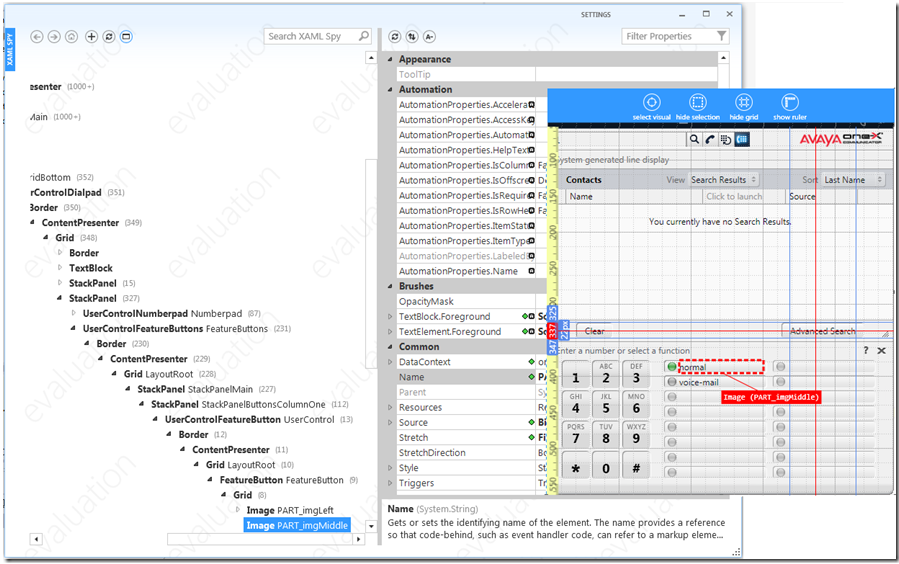The image size is (899, 564).
Task: Click the XAML SPY vertical tab
Action: click(10, 49)
